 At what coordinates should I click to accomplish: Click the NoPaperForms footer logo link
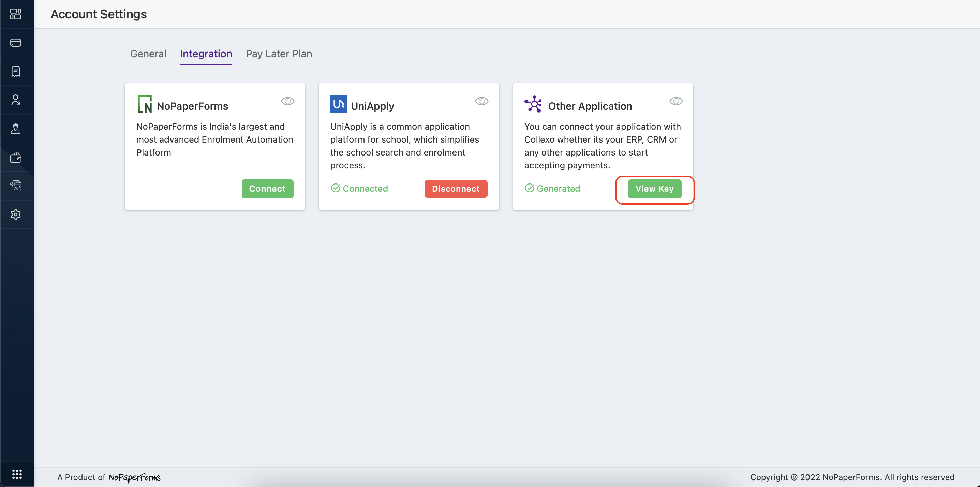[134, 477]
